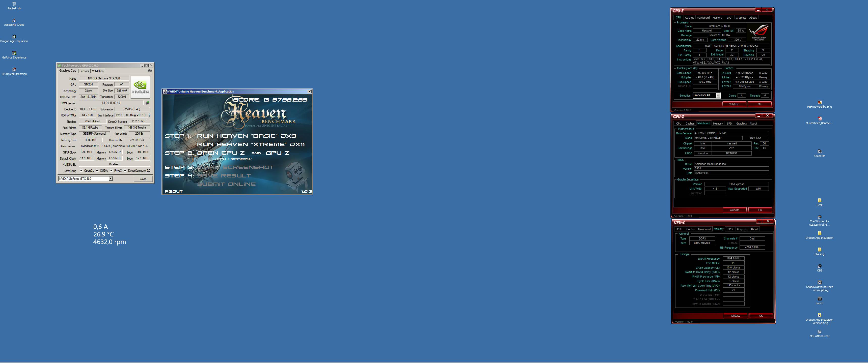Toggle the OpenCL checkbox in GPU-Z

coord(81,170)
